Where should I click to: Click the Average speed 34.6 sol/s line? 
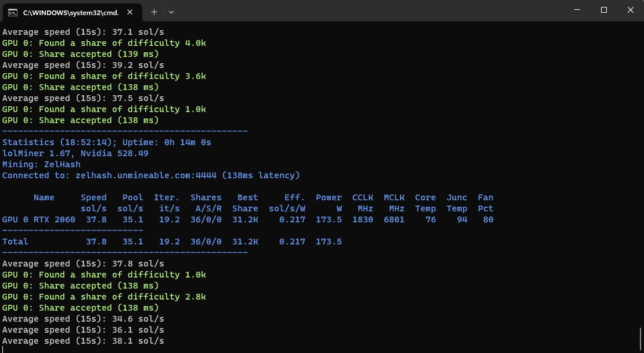click(x=83, y=319)
